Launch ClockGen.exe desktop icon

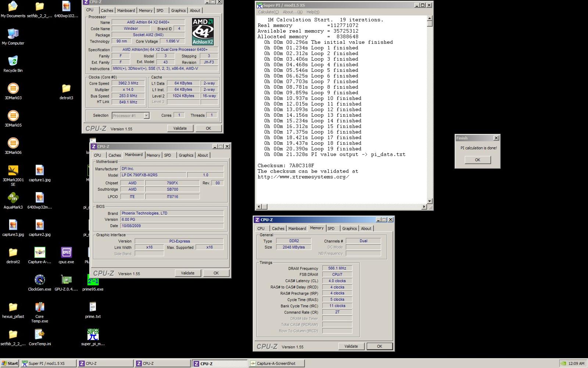tap(40, 282)
